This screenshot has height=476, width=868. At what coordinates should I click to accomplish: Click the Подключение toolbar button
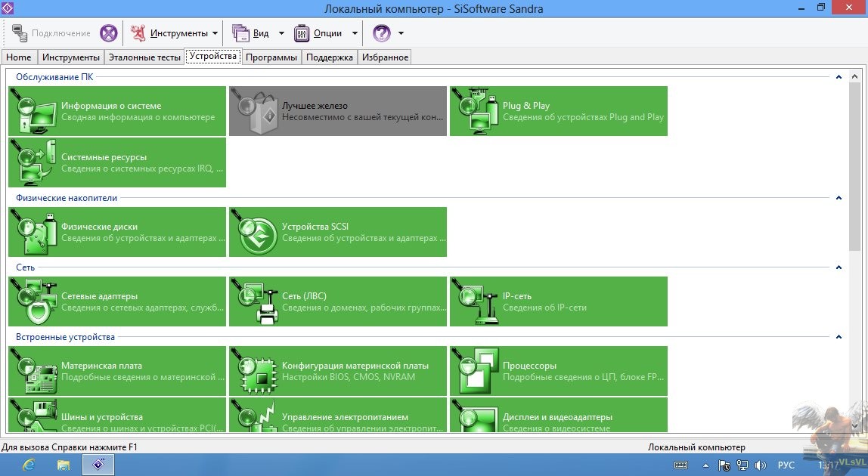[x=51, y=33]
